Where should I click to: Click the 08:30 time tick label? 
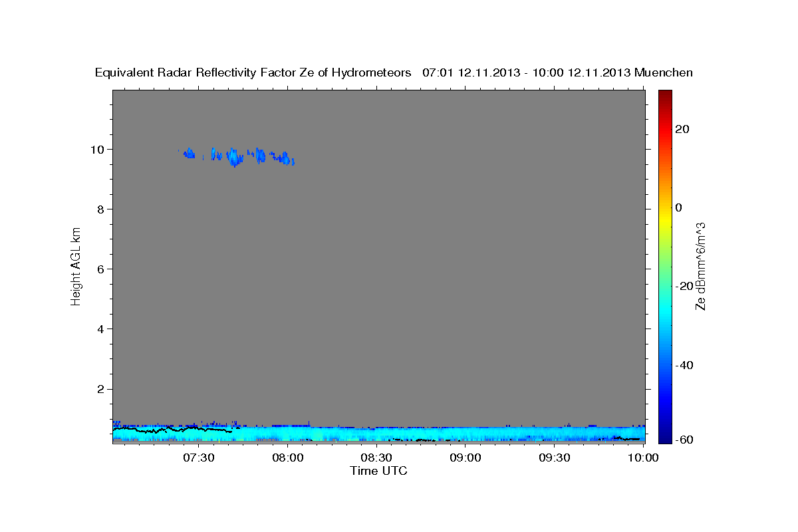pyautogui.click(x=376, y=458)
